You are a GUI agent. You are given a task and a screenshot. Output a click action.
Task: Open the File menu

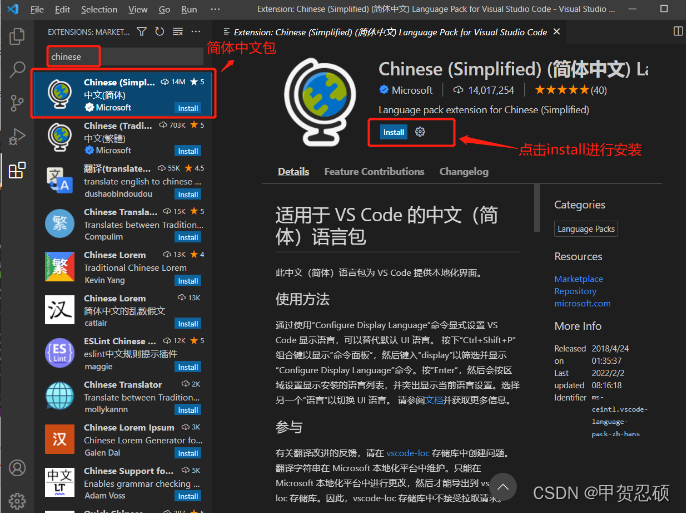[x=37, y=9]
